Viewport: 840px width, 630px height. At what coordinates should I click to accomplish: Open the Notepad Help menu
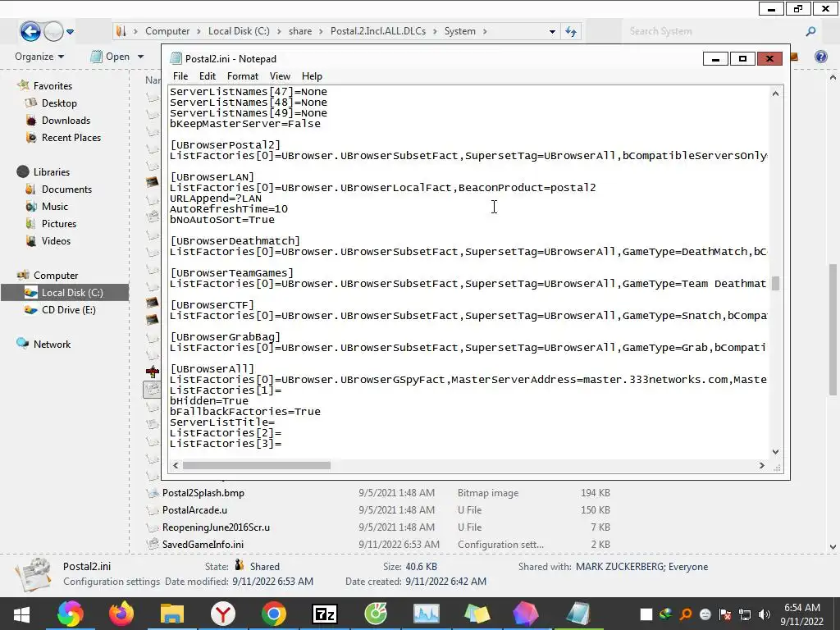(312, 76)
